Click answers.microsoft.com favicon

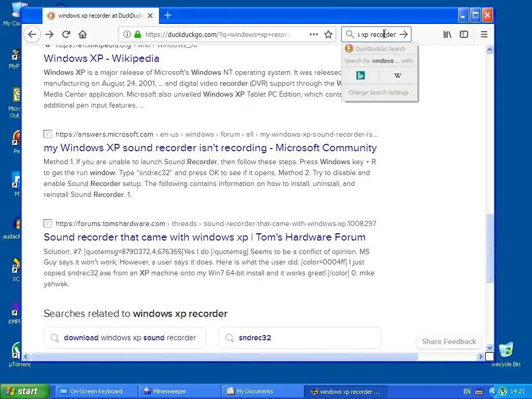tap(48, 135)
